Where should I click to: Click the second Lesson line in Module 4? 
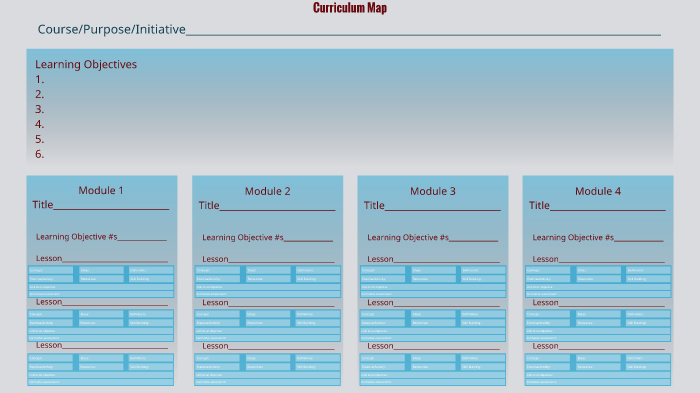coord(598,303)
